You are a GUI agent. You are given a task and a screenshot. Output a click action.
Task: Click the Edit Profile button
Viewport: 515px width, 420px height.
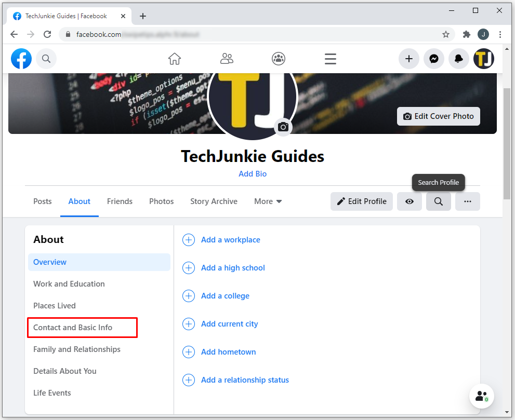click(362, 201)
